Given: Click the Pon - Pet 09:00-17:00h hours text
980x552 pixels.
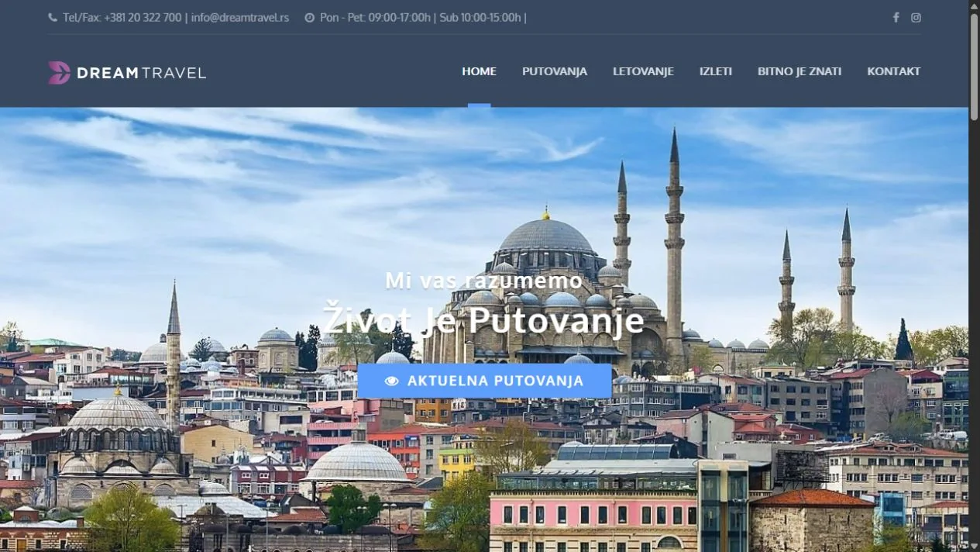Looking at the screenshot, I should (x=375, y=17).
